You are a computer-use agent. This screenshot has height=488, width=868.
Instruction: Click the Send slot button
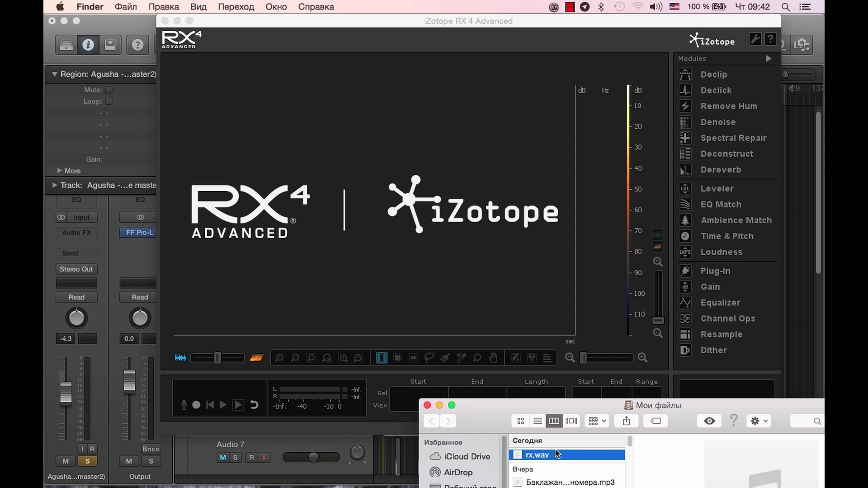coord(70,253)
